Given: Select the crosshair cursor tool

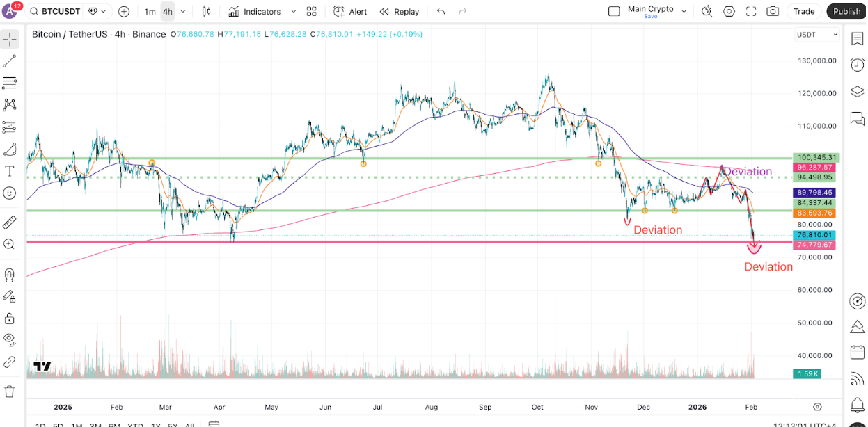Looking at the screenshot, I should 10,39.
